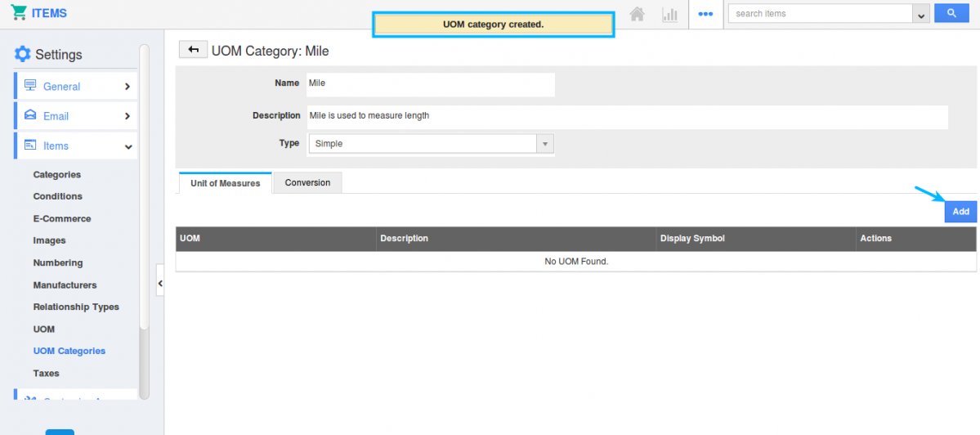Click the Actions column header
The image size is (980, 435).
[915, 239]
